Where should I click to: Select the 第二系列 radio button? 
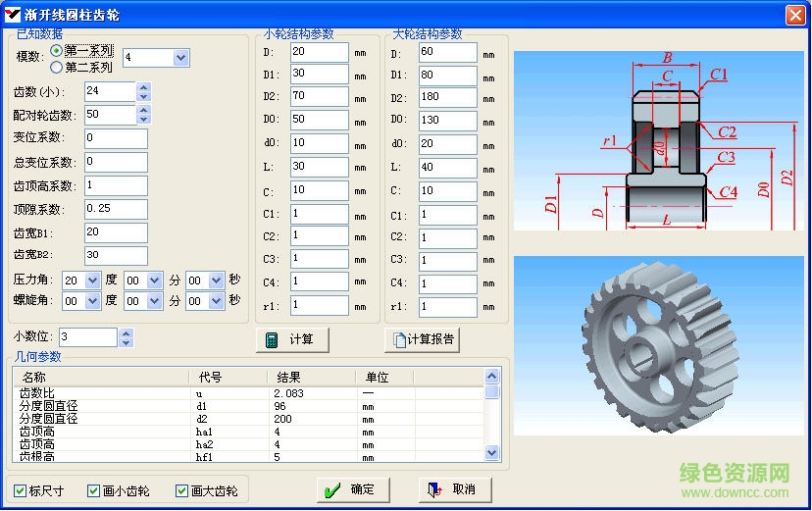click(x=57, y=68)
